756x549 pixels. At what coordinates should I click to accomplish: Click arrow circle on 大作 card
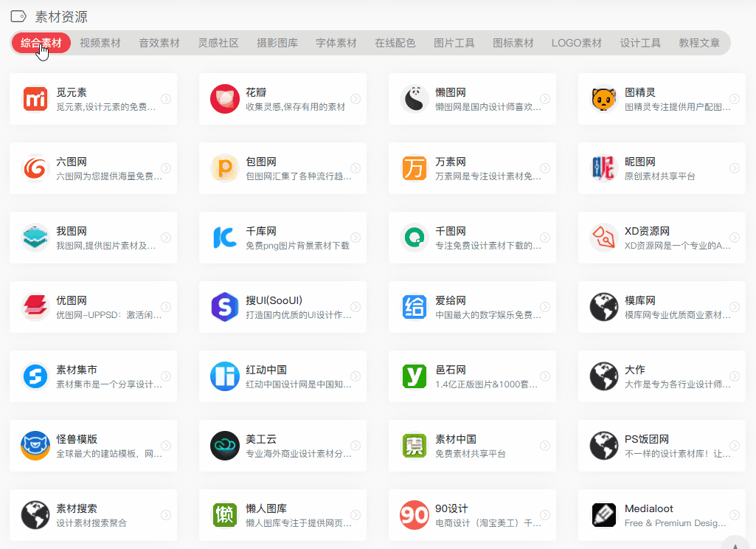click(735, 377)
